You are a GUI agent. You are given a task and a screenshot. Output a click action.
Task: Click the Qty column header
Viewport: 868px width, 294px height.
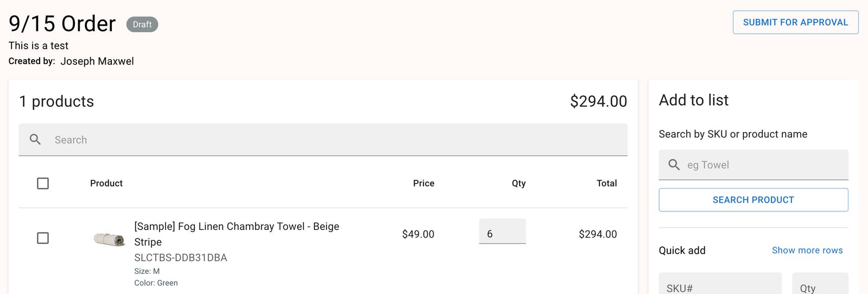[x=518, y=184]
